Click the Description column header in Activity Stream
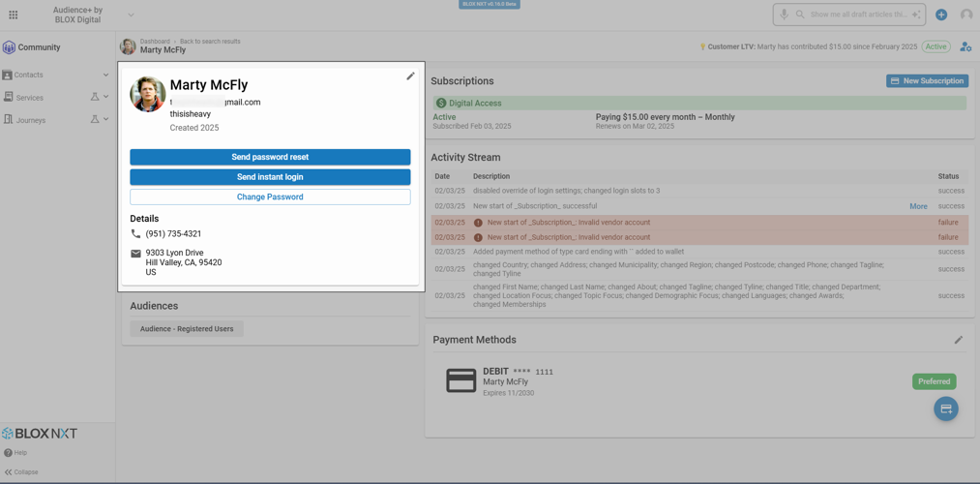This screenshot has width=980, height=484. [x=491, y=176]
